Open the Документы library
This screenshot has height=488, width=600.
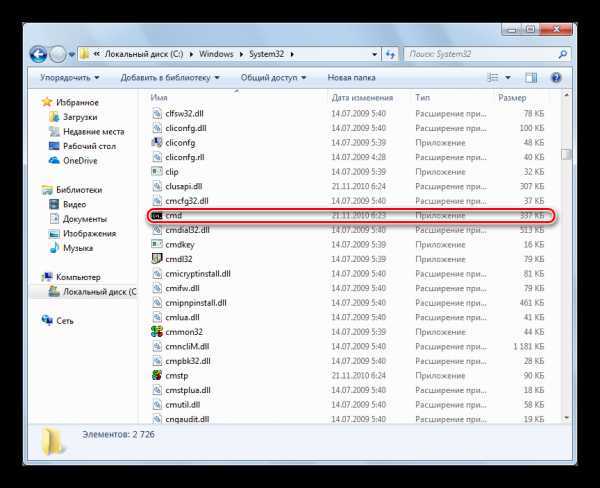point(78,219)
